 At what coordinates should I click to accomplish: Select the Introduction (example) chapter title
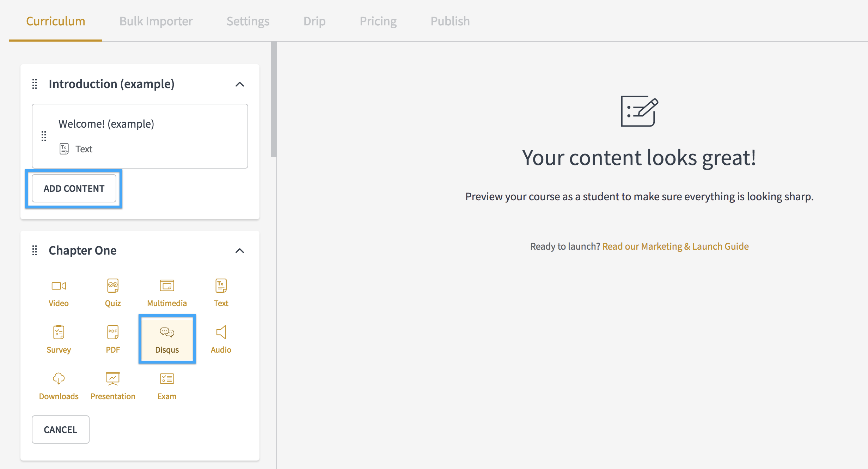coord(111,84)
